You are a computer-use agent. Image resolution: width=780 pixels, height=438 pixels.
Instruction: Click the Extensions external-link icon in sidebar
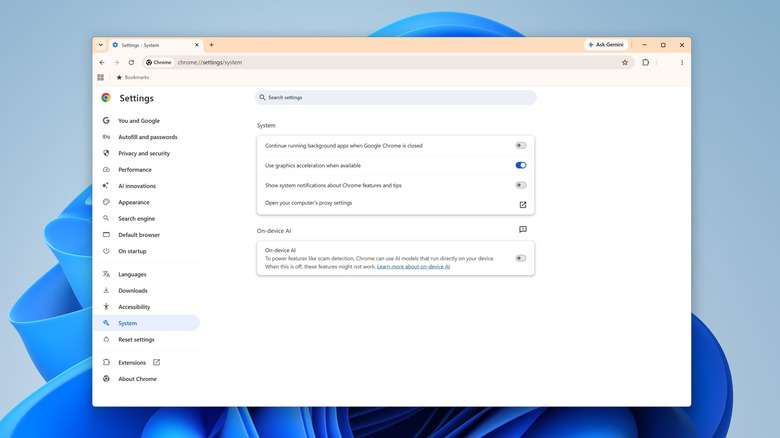pos(156,362)
